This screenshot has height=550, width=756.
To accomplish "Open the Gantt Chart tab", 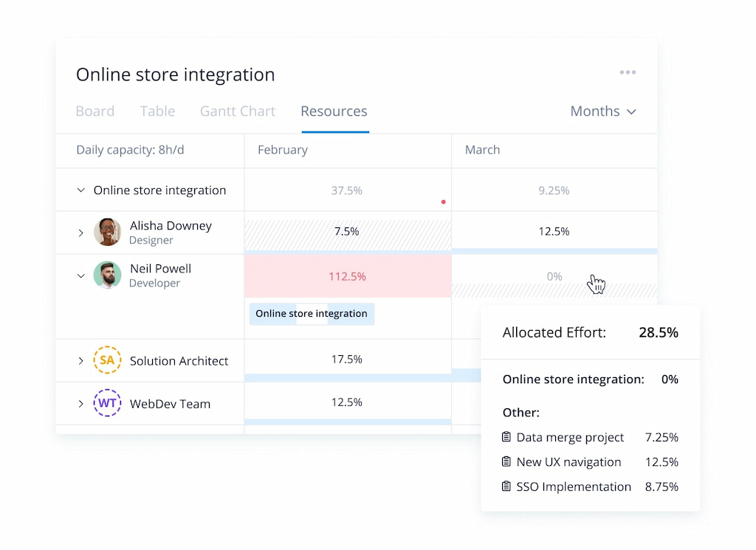I will tap(237, 111).
